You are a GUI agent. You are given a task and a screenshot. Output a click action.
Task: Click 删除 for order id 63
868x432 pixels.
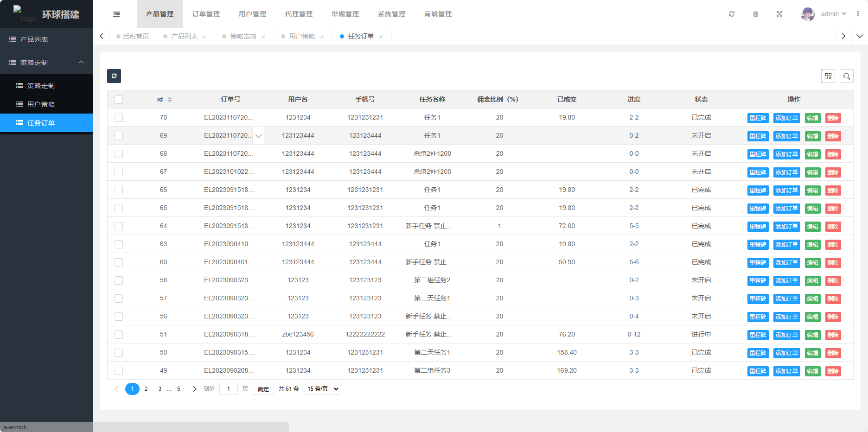[833, 245]
